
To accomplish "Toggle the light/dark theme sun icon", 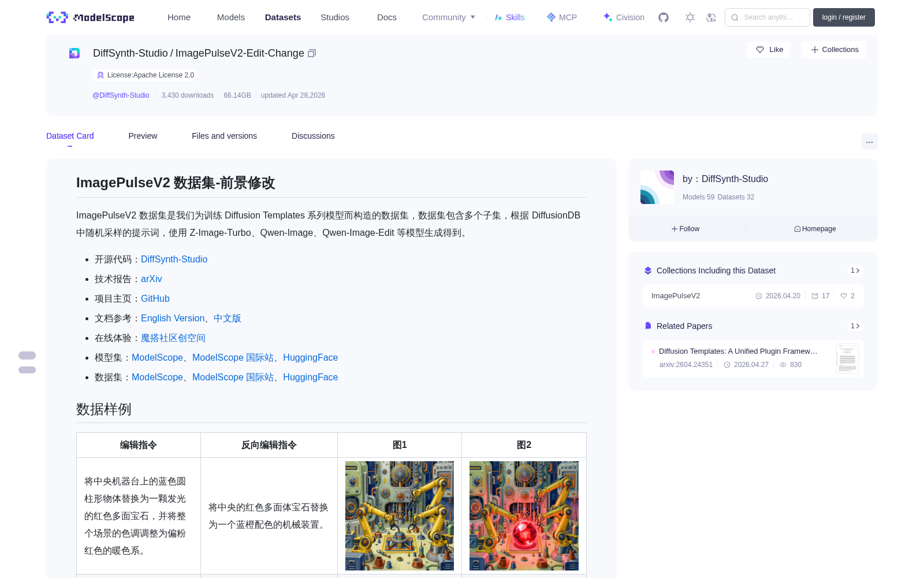I will 690,17.
